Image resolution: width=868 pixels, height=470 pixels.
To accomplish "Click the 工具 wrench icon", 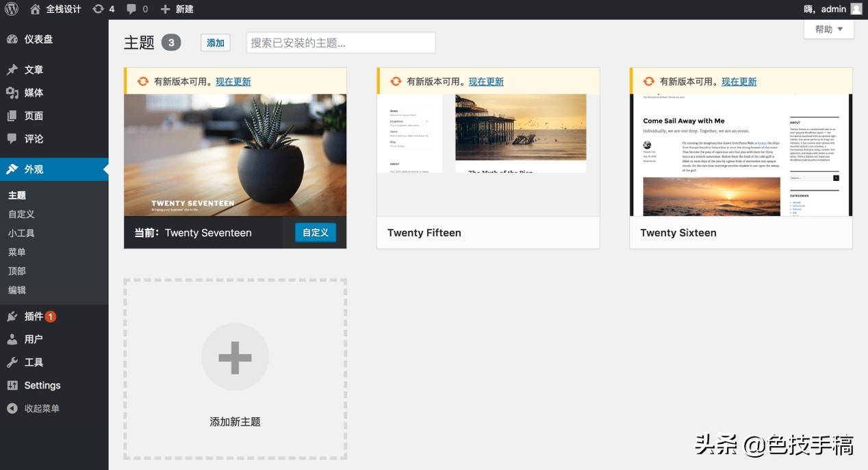I will pos(12,362).
